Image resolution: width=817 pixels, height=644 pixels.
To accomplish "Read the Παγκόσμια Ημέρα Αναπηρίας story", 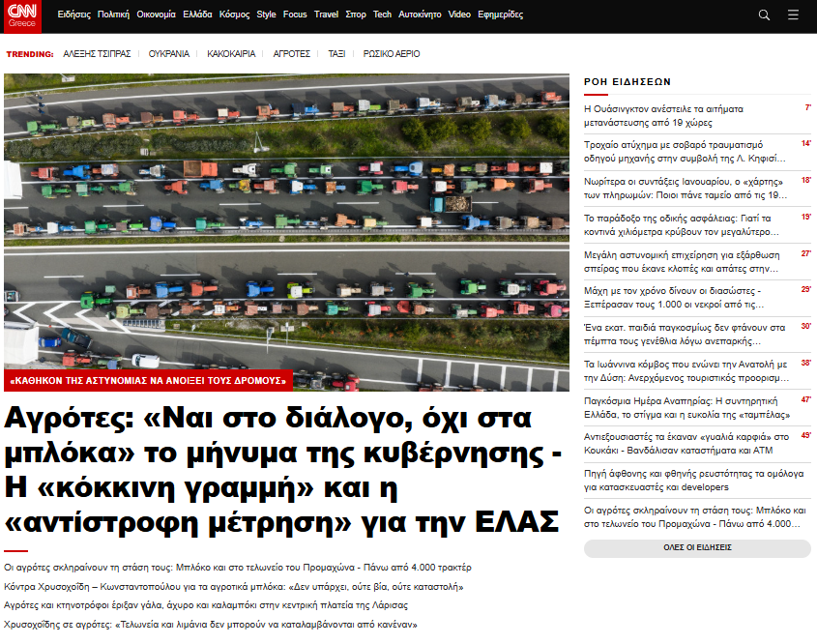I will tap(686, 407).
